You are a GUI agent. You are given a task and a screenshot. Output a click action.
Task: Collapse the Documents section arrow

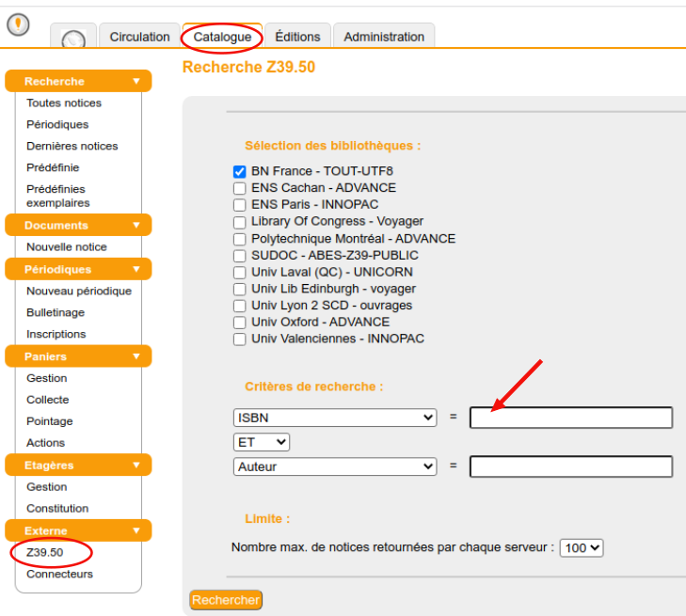click(136, 226)
